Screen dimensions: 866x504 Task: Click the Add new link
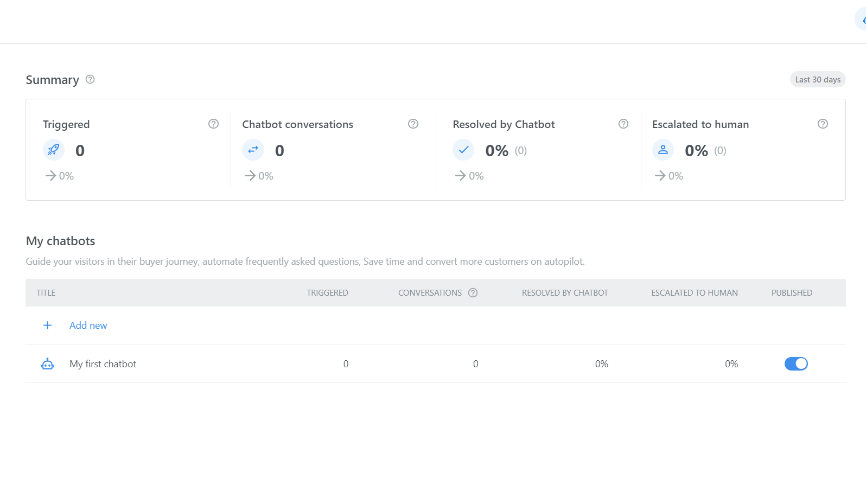88,326
